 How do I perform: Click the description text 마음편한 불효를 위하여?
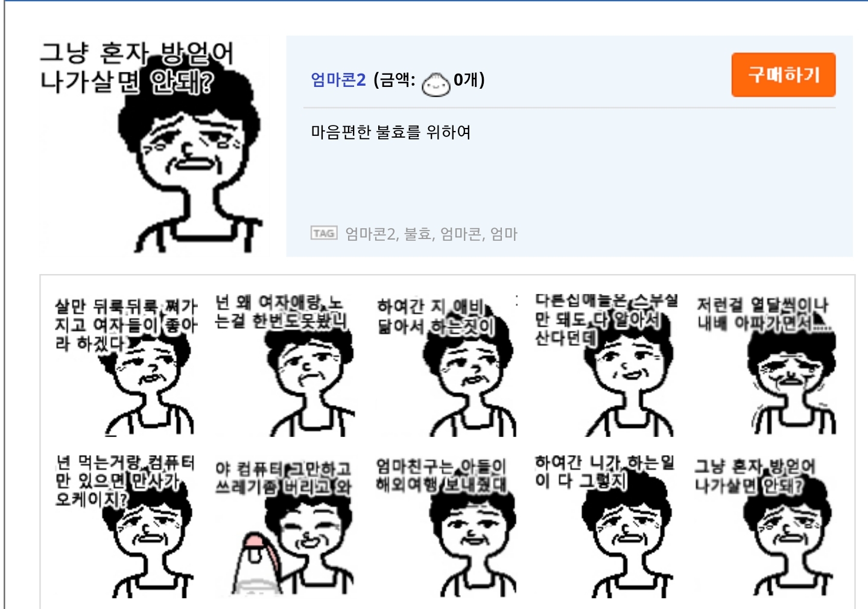pos(391,132)
